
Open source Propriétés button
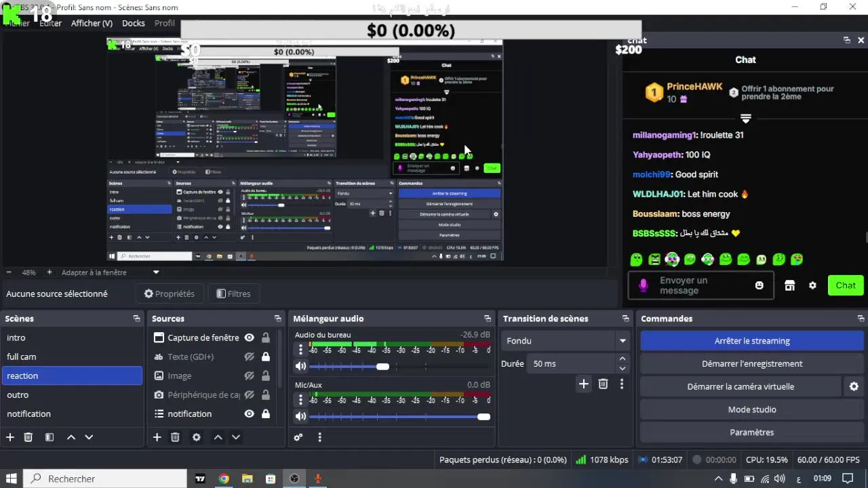[170, 293]
